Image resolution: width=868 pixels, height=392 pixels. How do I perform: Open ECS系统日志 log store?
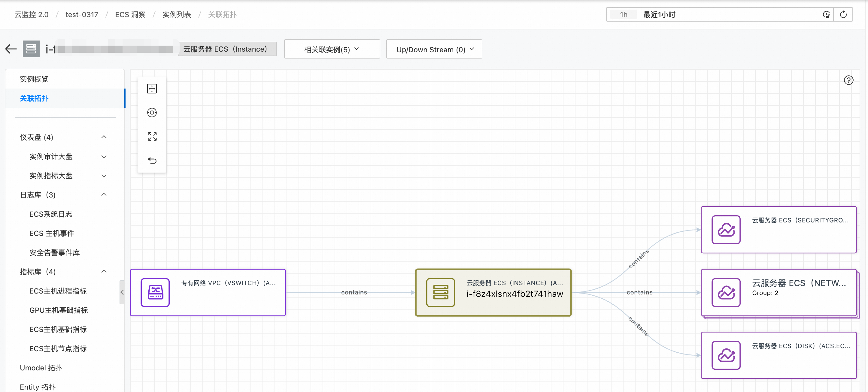(x=50, y=214)
